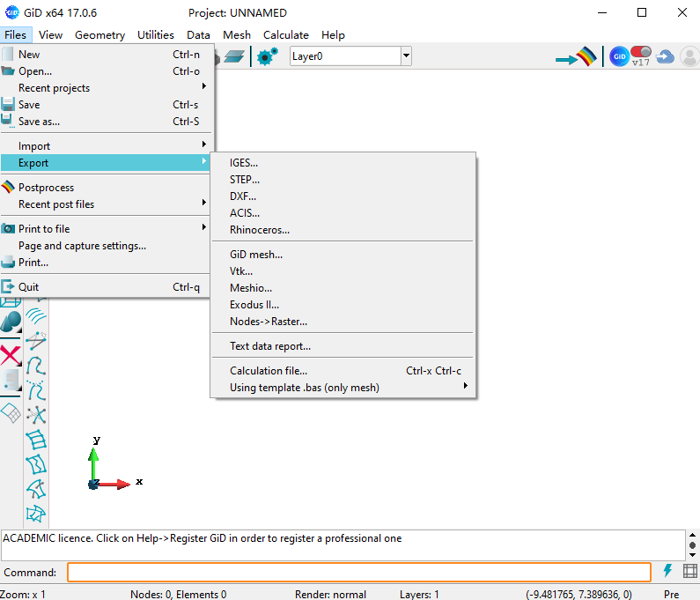Expand the Import submenu
Viewport: 700px width, 600px height.
106,146
